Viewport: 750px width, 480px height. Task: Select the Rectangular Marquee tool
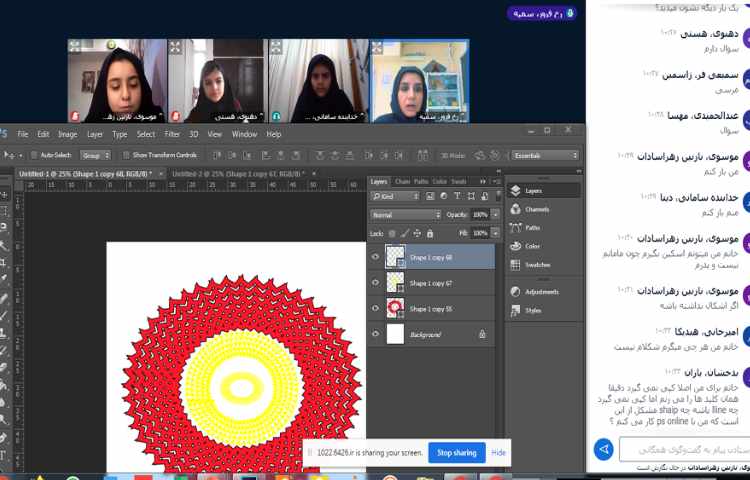(4, 211)
